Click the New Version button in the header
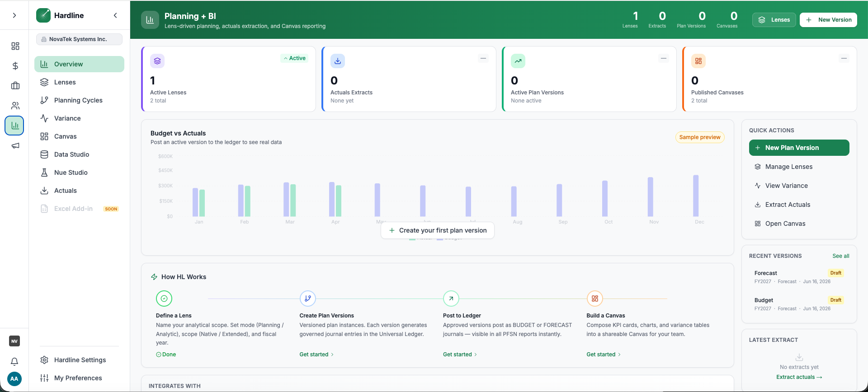This screenshot has height=392, width=868. [x=828, y=20]
